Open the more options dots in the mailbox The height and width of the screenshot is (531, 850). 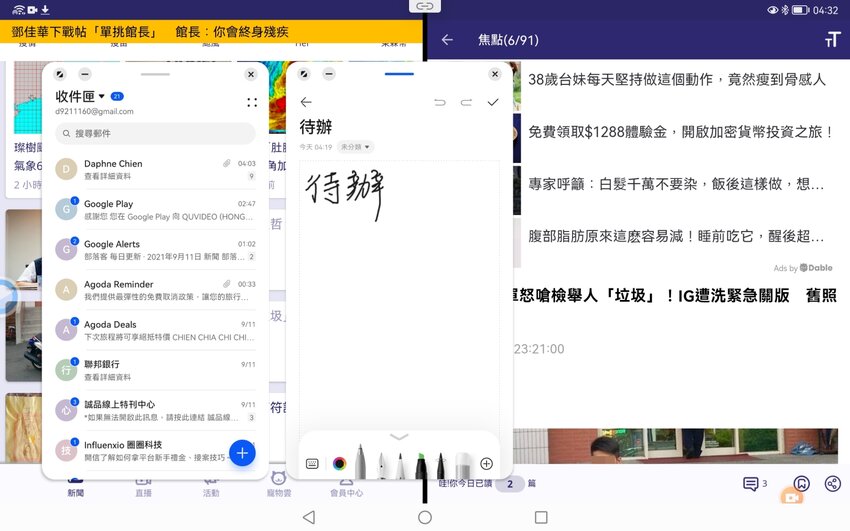pos(252,102)
